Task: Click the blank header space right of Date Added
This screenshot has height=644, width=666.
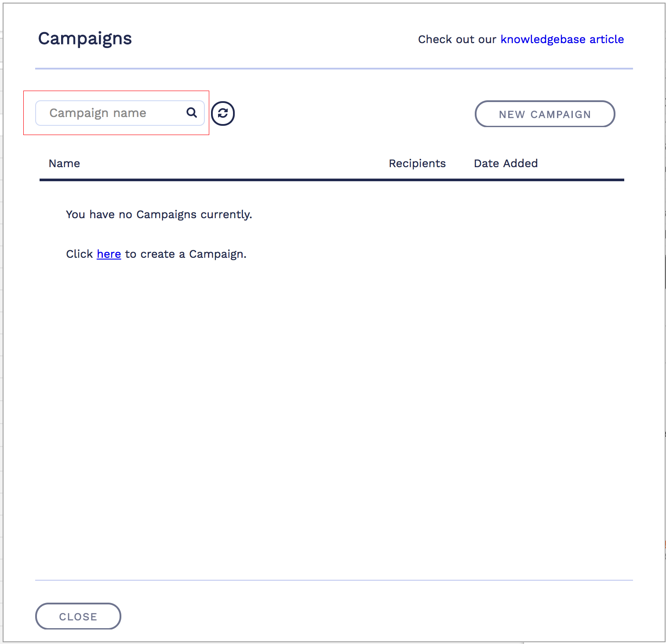Action: 580,164
